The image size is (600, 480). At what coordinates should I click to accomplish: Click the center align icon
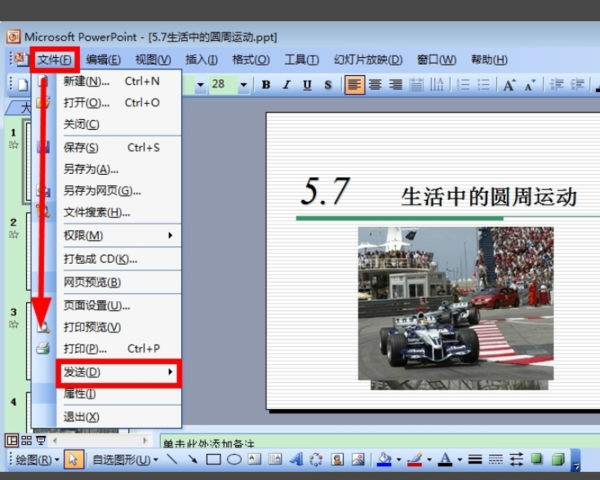coord(375,85)
